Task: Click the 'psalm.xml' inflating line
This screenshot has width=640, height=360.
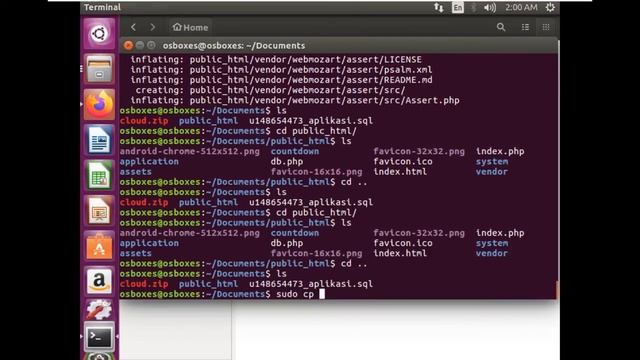Action: click(x=282, y=70)
